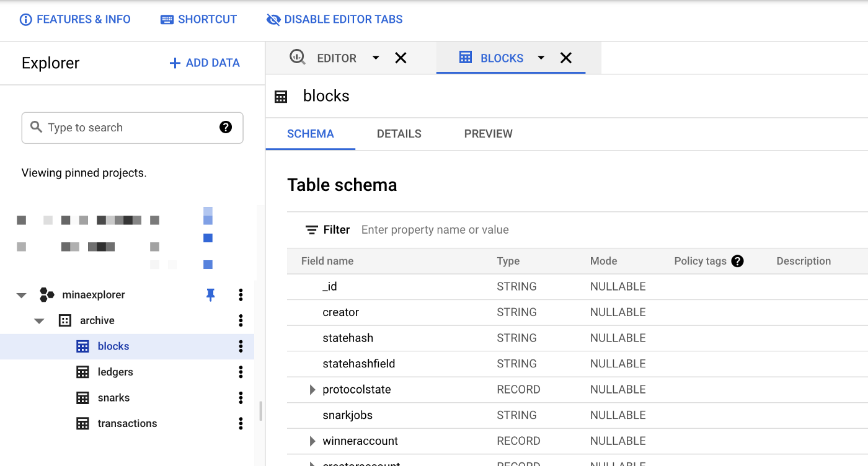Expand the winneraccount record field
This screenshot has height=466, width=868.
[x=312, y=441]
